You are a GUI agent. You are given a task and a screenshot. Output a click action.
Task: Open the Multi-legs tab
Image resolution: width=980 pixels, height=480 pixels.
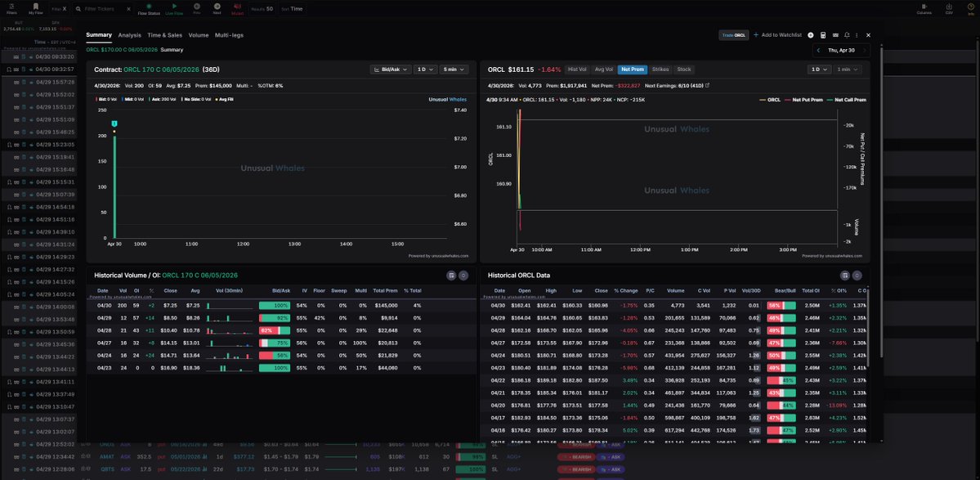[229, 35]
